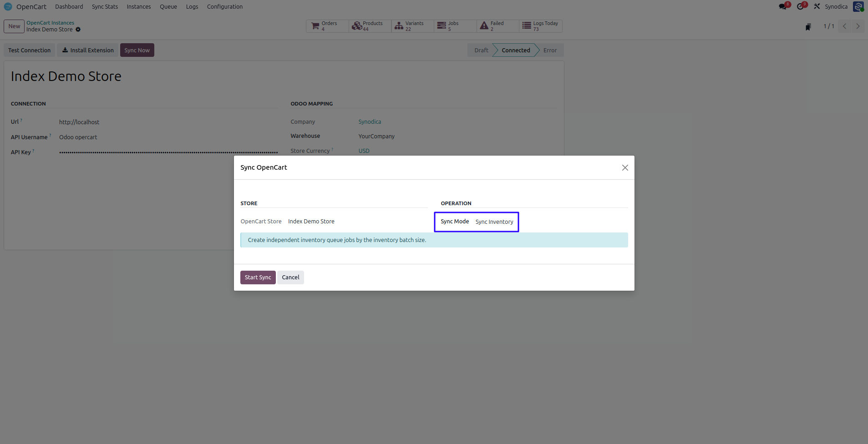Select the Error status stage
This screenshot has width=868, height=444.
tap(550, 50)
